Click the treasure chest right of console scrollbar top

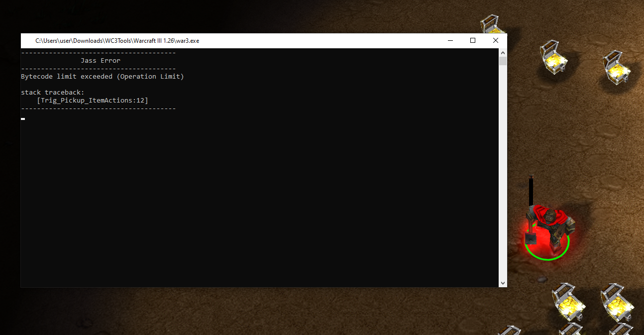tap(553, 57)
